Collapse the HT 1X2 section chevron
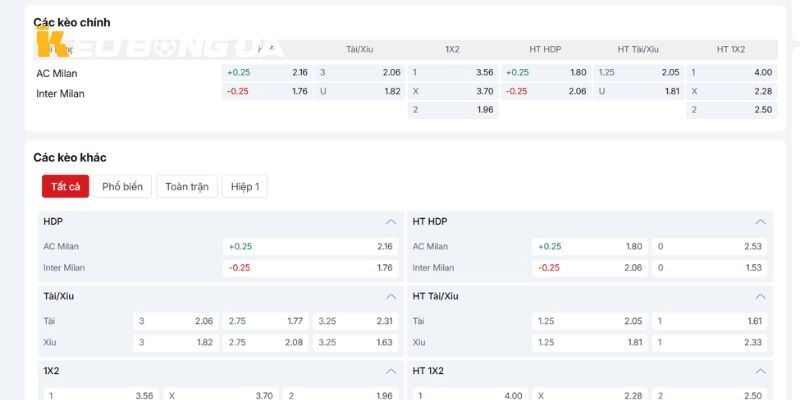Screen dimensions: 800x400 tap(760, 371)
